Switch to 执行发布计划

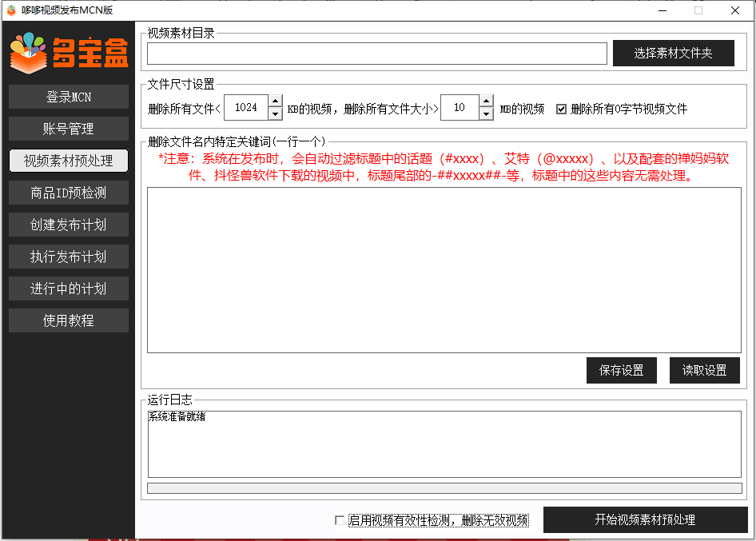[x=69, y=257]
